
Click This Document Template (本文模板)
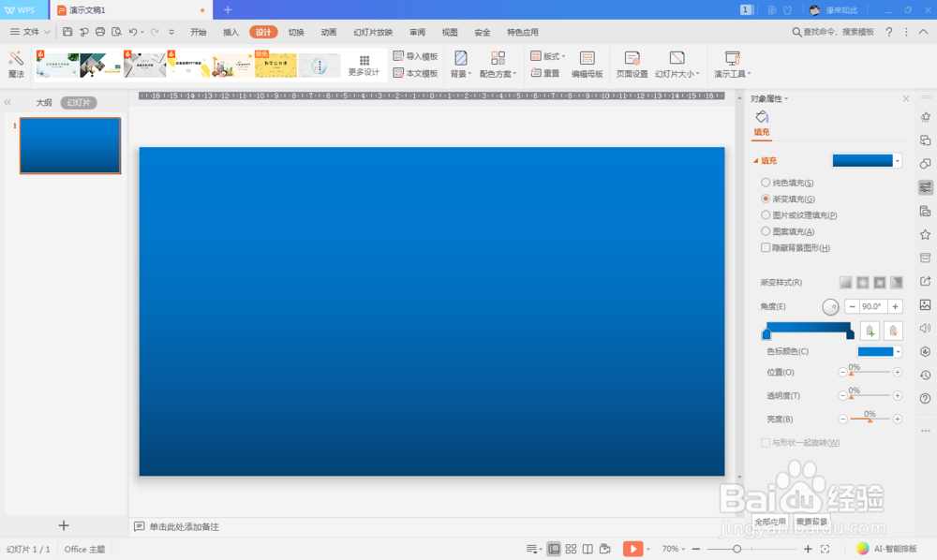tap(415, 73)
